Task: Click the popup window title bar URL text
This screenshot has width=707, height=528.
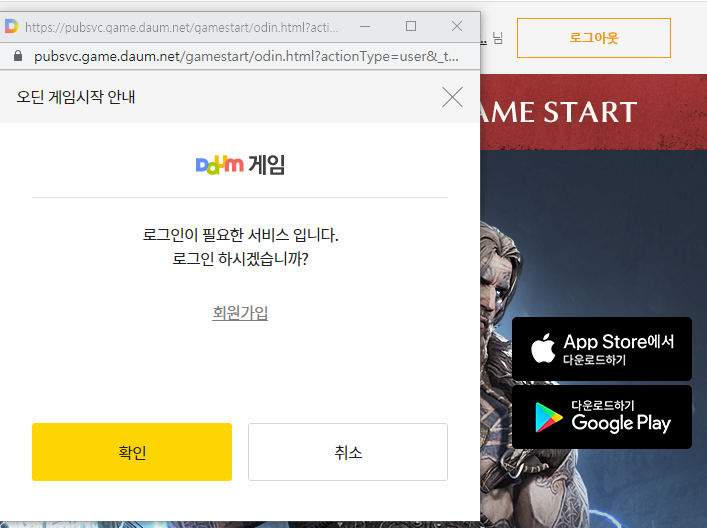Action: pos(181,28)
